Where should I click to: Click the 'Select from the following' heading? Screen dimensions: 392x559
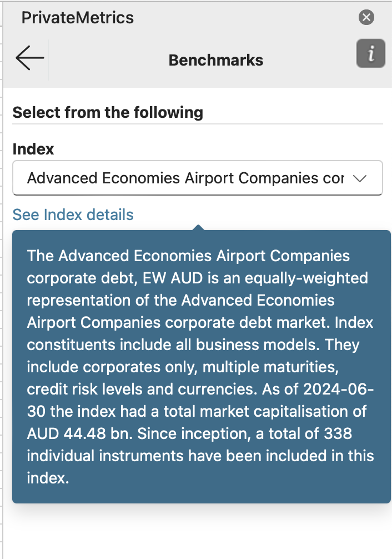tap(108, 113)
